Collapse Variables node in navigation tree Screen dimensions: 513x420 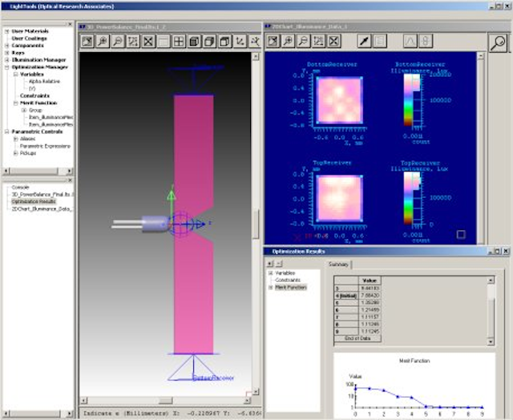(15, 75)
